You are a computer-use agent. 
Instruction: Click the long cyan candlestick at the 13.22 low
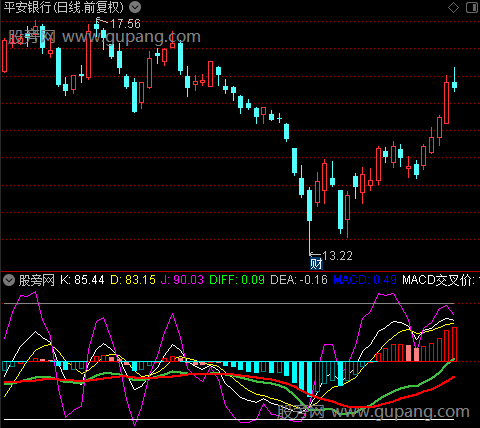coord(309,220)
